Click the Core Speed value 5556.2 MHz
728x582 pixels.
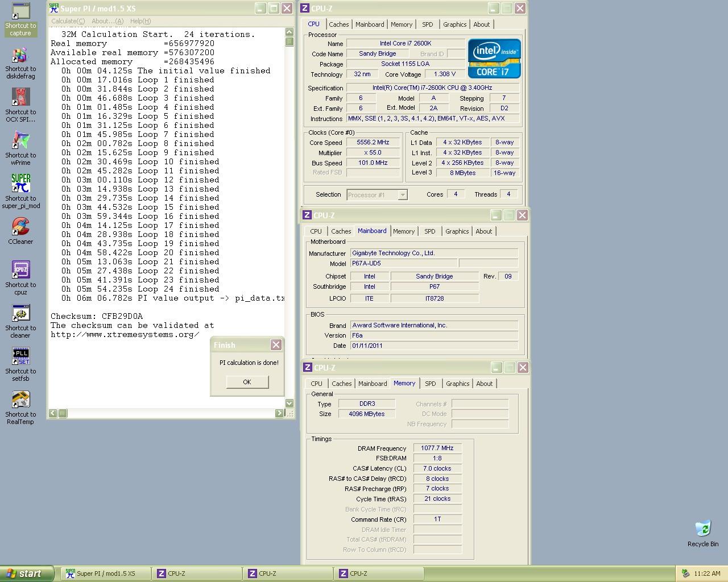pyautogui.click(x=373, y=142)
